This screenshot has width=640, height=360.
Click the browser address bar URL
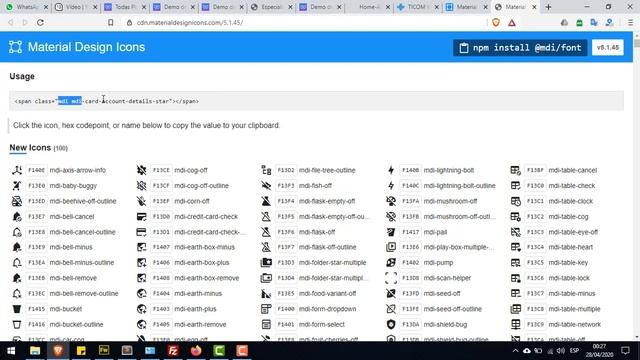pos(190,22)
